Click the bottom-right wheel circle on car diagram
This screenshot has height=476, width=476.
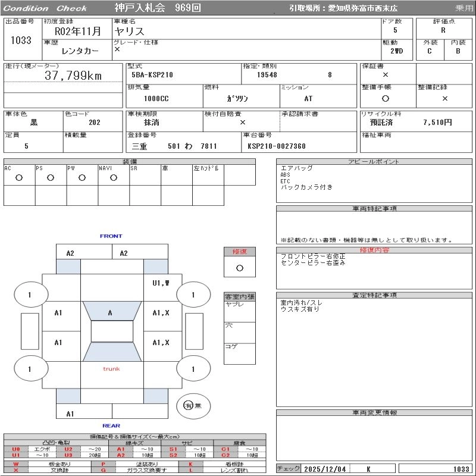[x=193, y=369]
